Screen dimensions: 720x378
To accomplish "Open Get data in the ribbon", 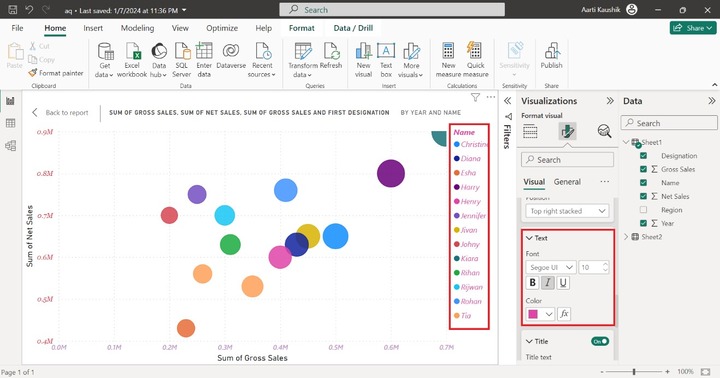I will pos(105,60).
